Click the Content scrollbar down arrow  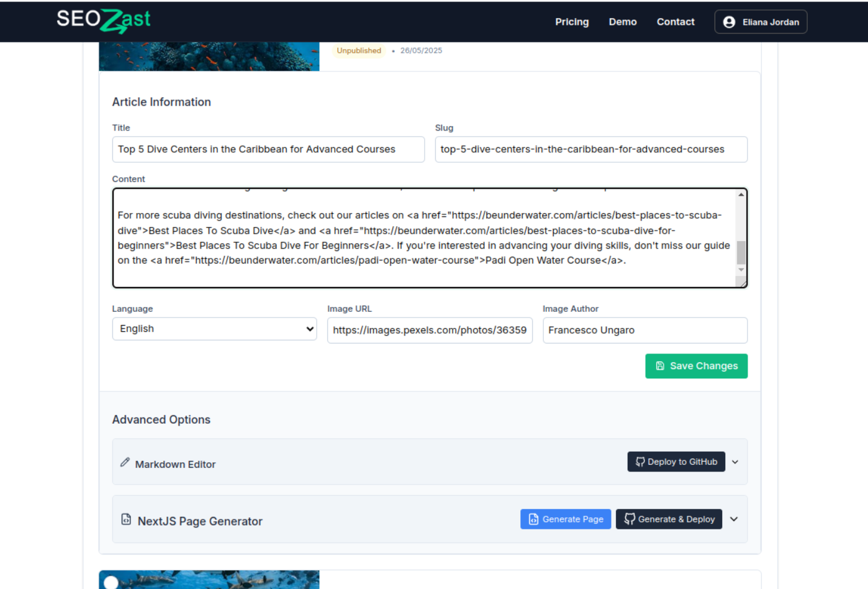pyautogui.click(x=741, y=270)
